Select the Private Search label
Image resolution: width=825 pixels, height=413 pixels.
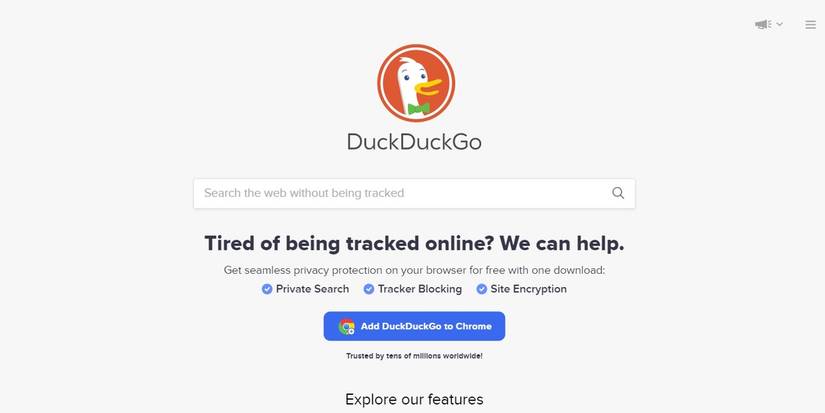313,289
